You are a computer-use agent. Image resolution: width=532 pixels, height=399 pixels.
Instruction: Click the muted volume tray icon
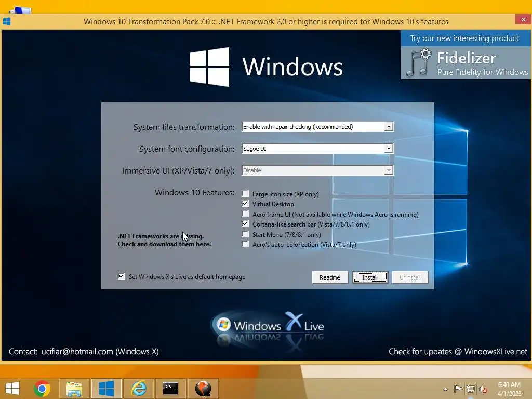483,389
